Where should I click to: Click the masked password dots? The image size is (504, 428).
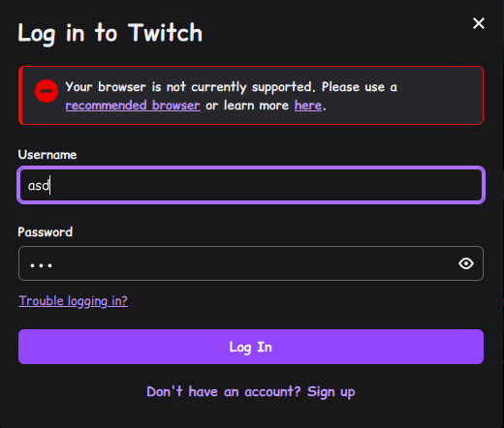click(41, 265)
